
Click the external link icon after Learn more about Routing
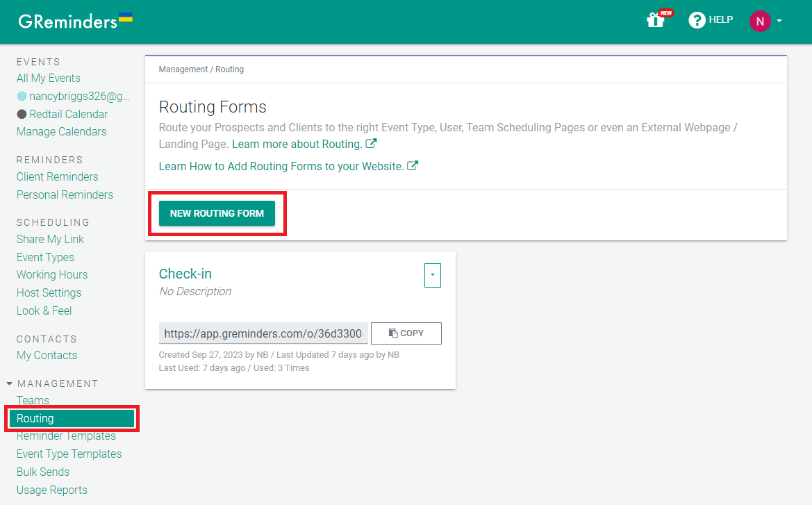370,144
